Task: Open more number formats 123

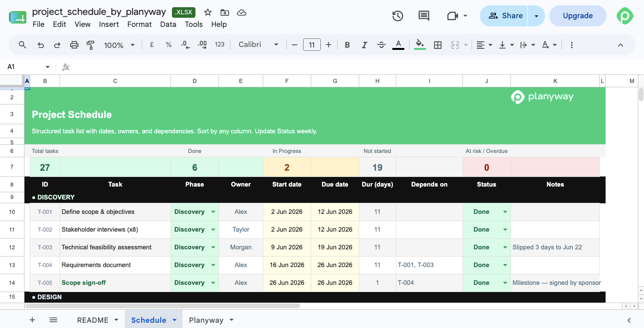Action: (x=219, y=45)
